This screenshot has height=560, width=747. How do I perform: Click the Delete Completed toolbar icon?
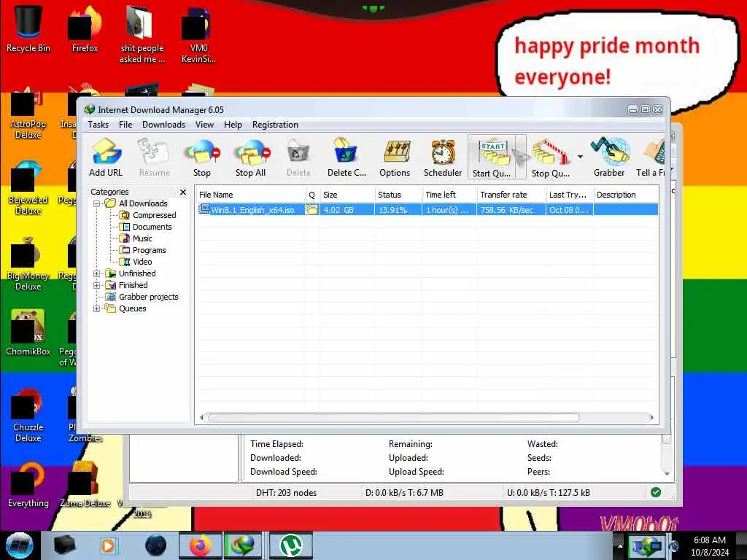click(x=347, y=157)
